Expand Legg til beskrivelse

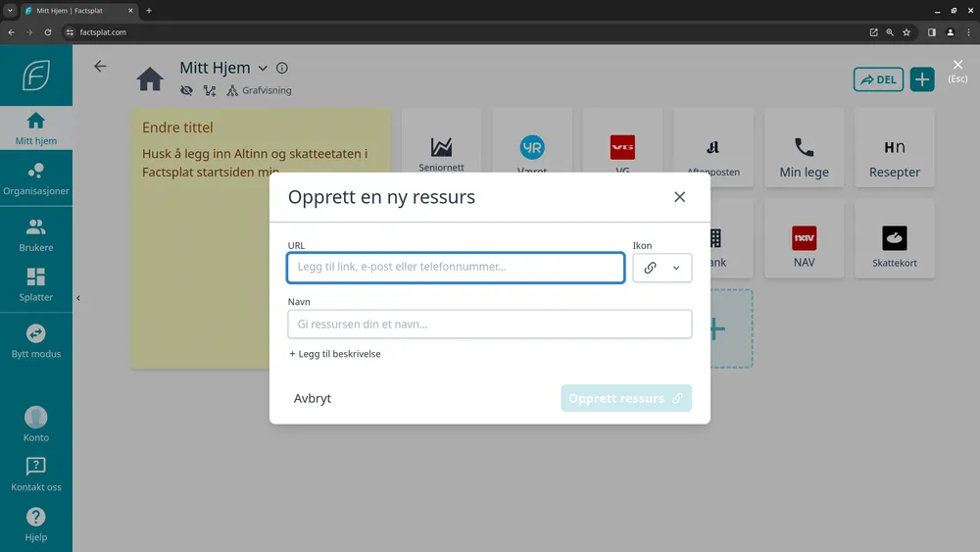tap(335, 354)
